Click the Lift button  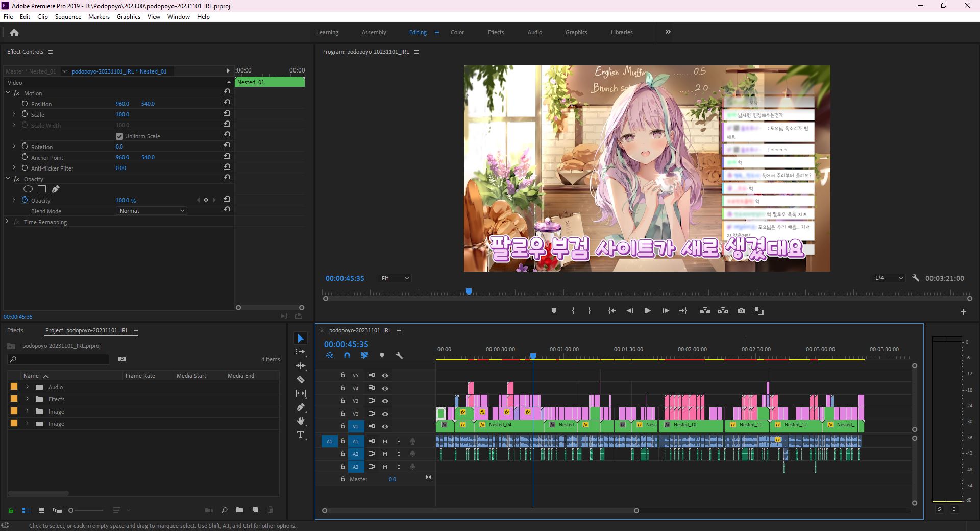coord(705,310)
